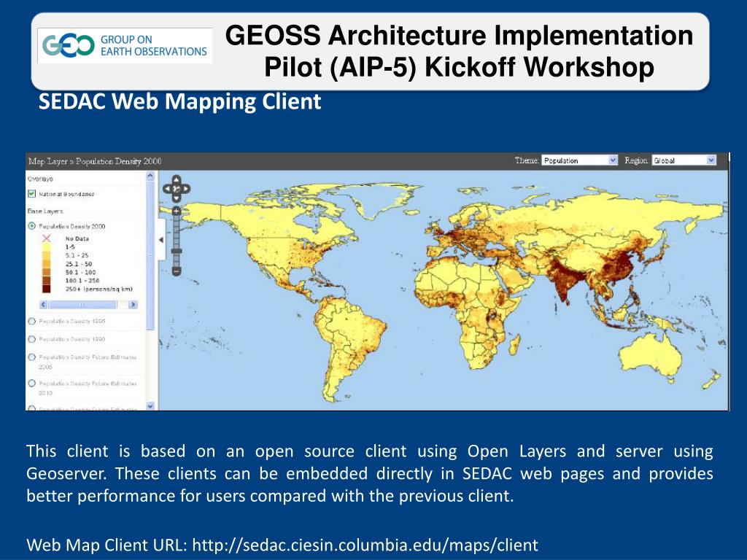Pan the map right with the east arrow

click(186, 189)
